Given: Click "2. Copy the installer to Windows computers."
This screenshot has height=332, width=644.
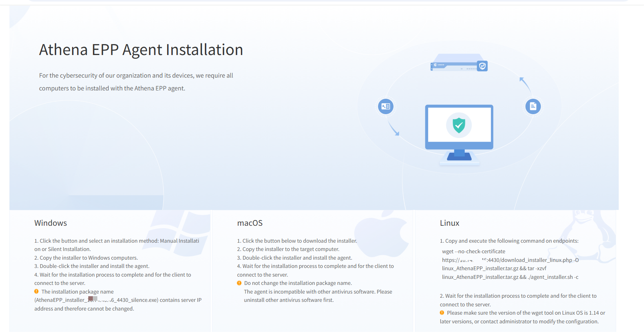Looking at the screenshot, I should 86,258.
